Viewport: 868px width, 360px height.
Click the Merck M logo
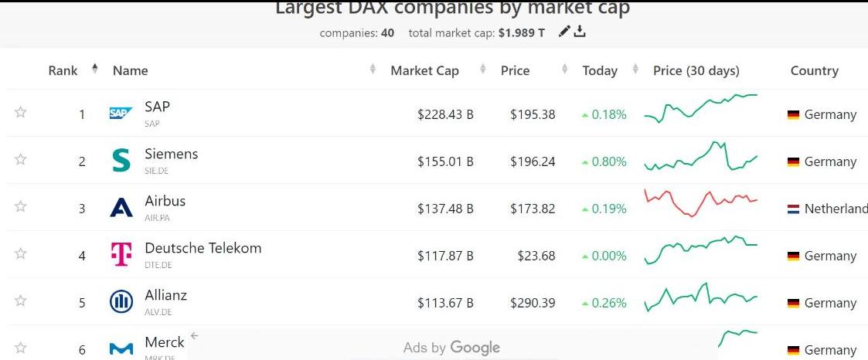pos(121,349)
